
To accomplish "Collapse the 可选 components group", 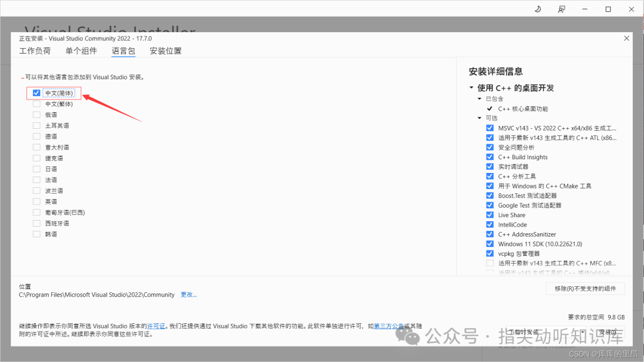I will click(x=479, y=118).
